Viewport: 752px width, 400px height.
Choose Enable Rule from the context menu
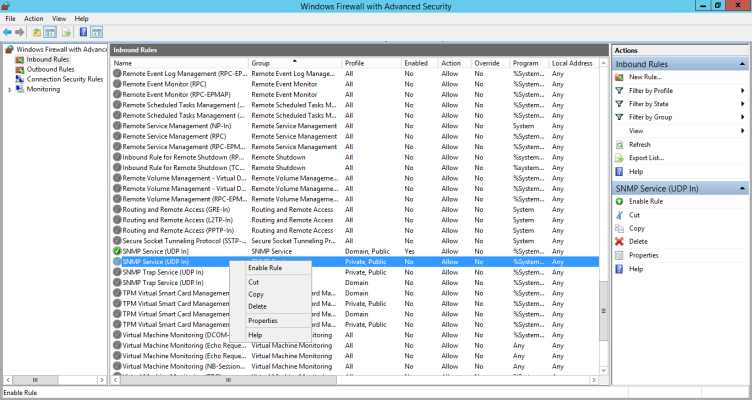tap(265, 268)
